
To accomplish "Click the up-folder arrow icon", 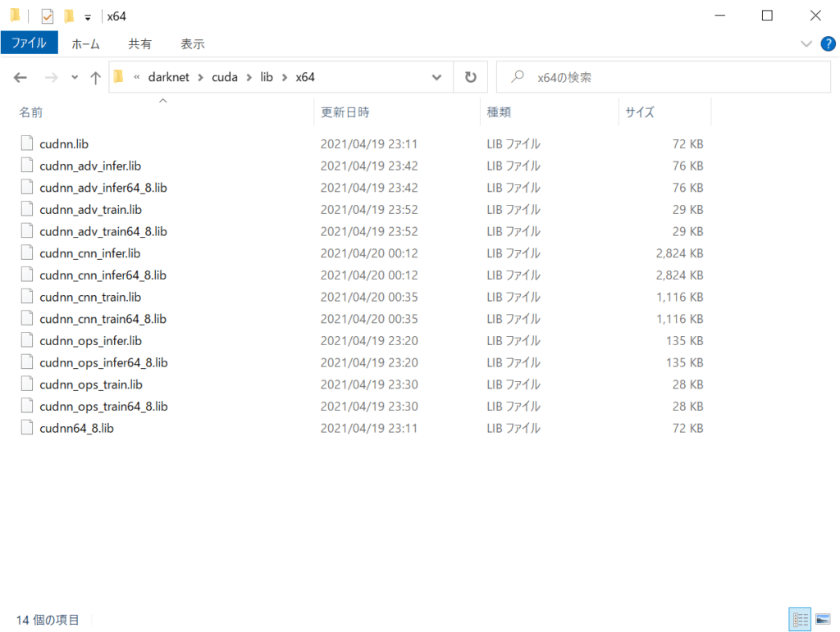I will 95,77.
